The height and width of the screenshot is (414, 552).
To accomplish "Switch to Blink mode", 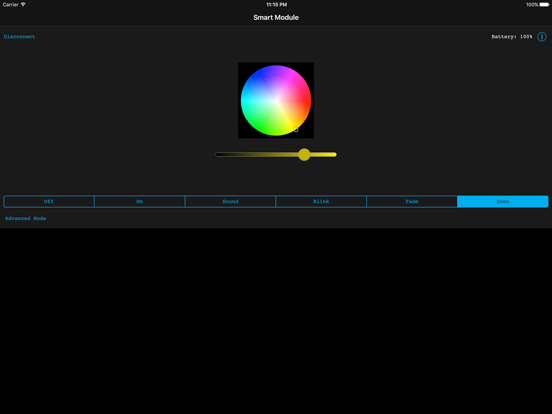I will coord(321,201).
